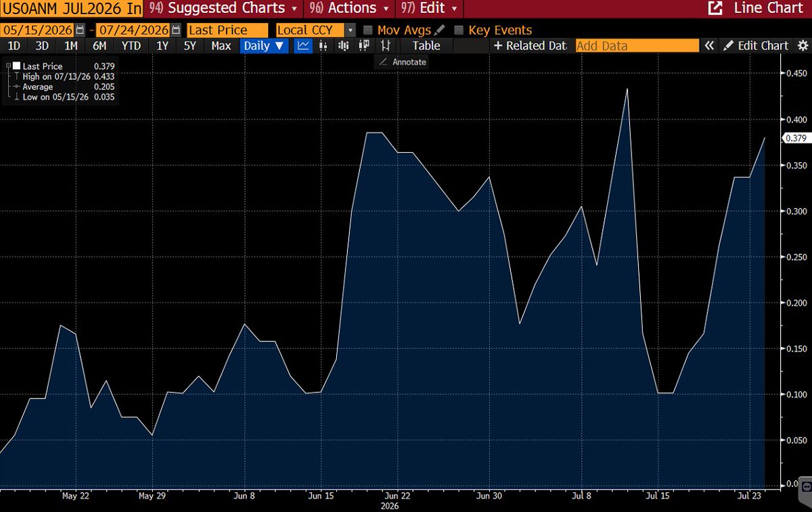Select the volume-style bar chart icon
The image size is (812, 512).
tap(344, 45)
